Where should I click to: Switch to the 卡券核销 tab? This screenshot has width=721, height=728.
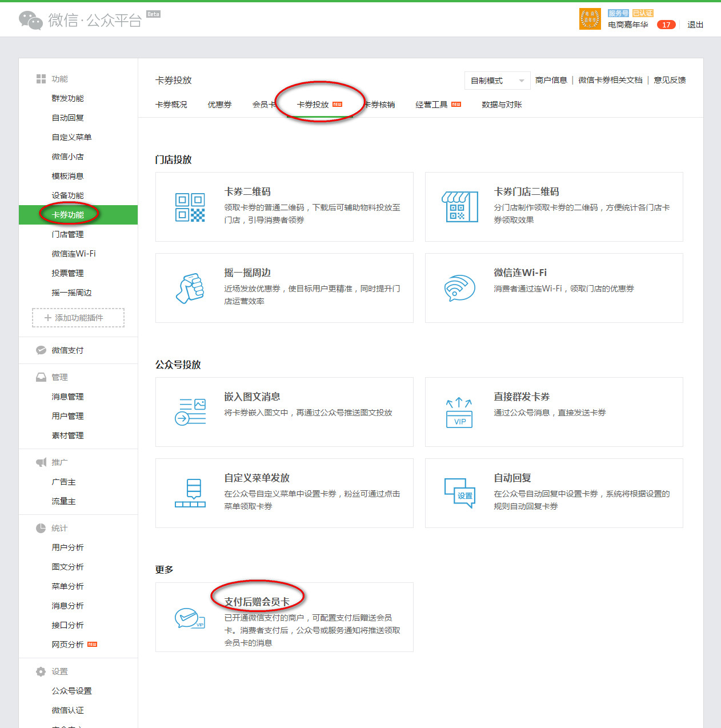379,105
